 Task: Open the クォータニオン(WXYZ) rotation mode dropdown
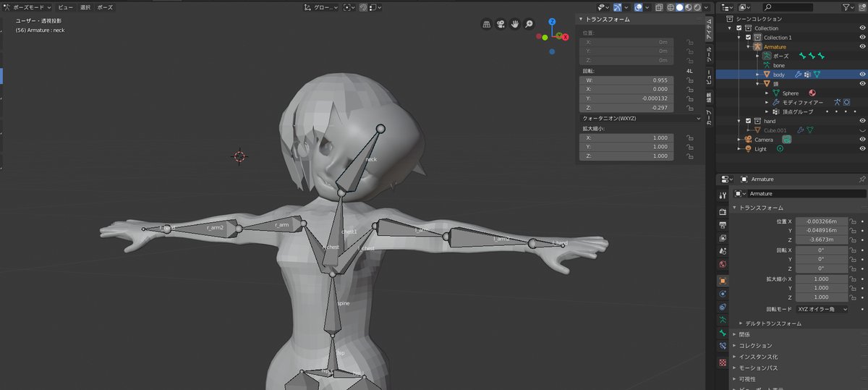641,118
